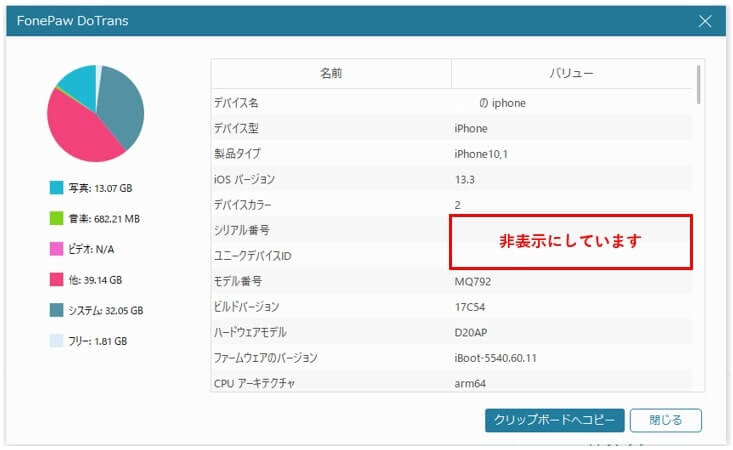Select the デバイスカラー row label
Screen dimensions: 733x450
pyautogui.click(x=242, y=205)
